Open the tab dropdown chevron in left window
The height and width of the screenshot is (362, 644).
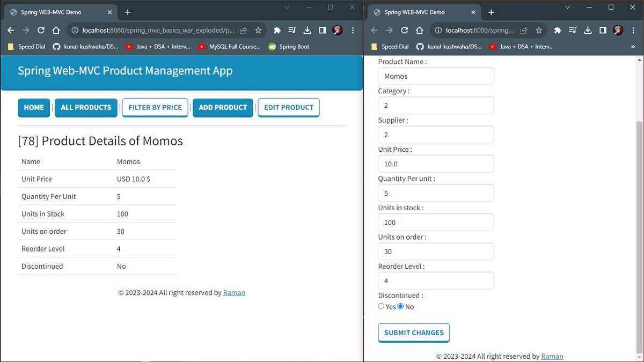(287, 8)
